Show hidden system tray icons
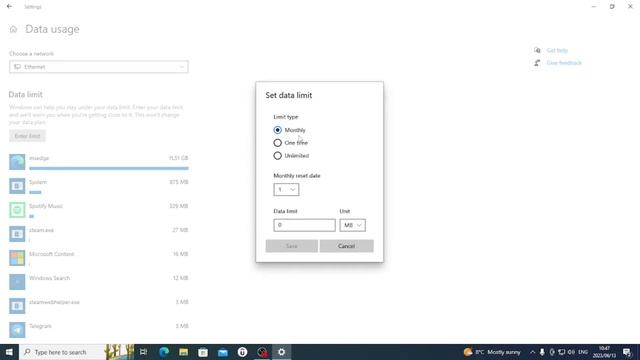The width and height of the screenshot is (640, 360). [x=532, y=352]
